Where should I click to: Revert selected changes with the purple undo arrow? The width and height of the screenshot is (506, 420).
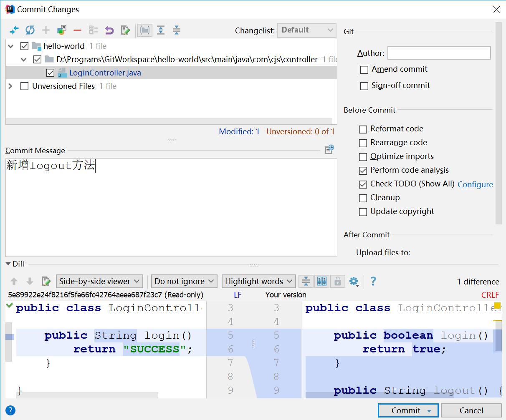[x=109, y=30]
